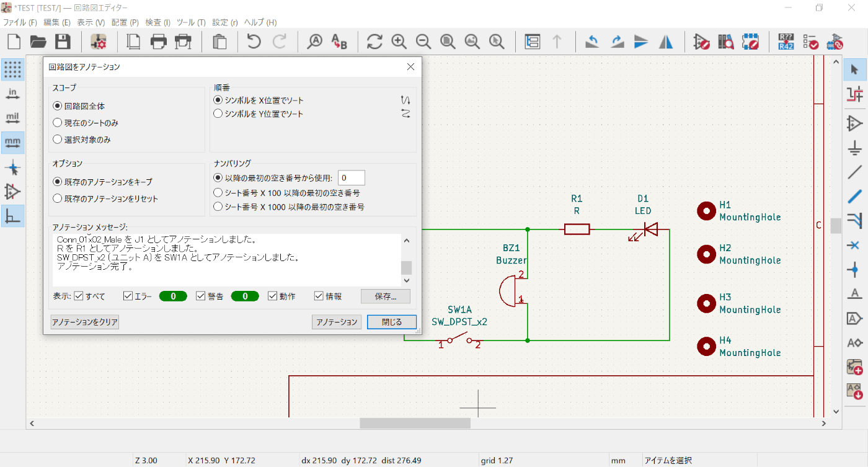Open schematic setup with the gear icon
Viewport: 868px width, 467px height.
point(99,42)
